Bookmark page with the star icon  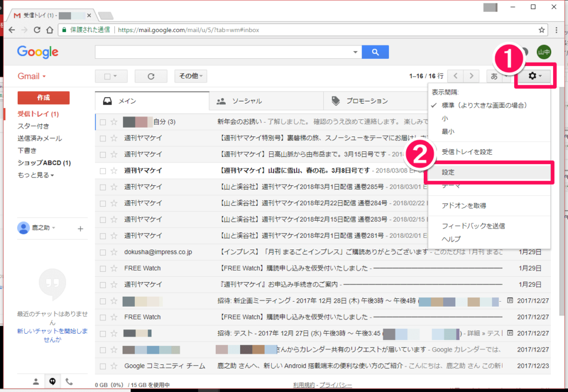click(x=541, y=30)
